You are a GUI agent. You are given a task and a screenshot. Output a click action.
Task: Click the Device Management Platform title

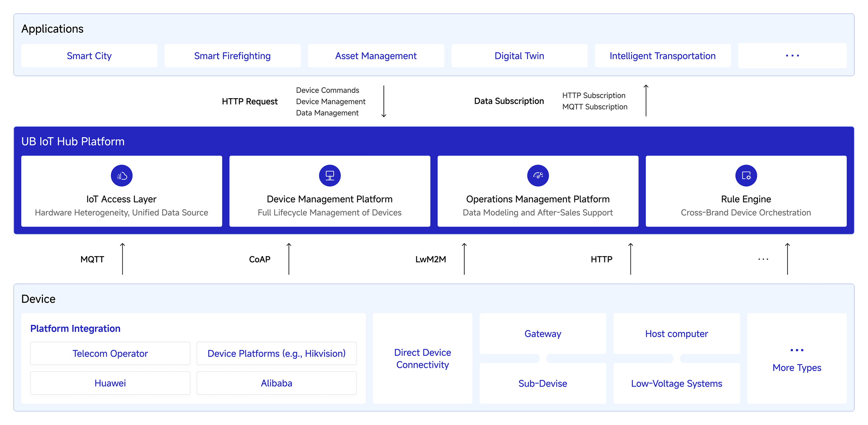click(x=330, y=199)
